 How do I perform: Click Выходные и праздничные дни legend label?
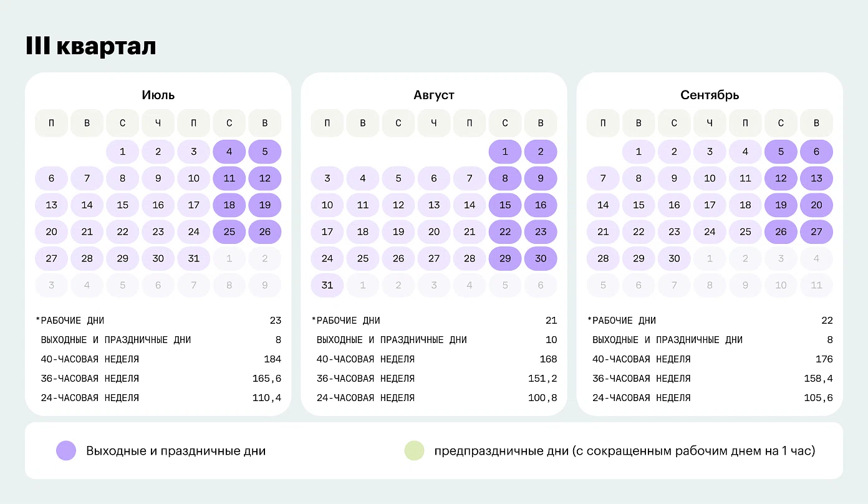[x=176, y=450]
